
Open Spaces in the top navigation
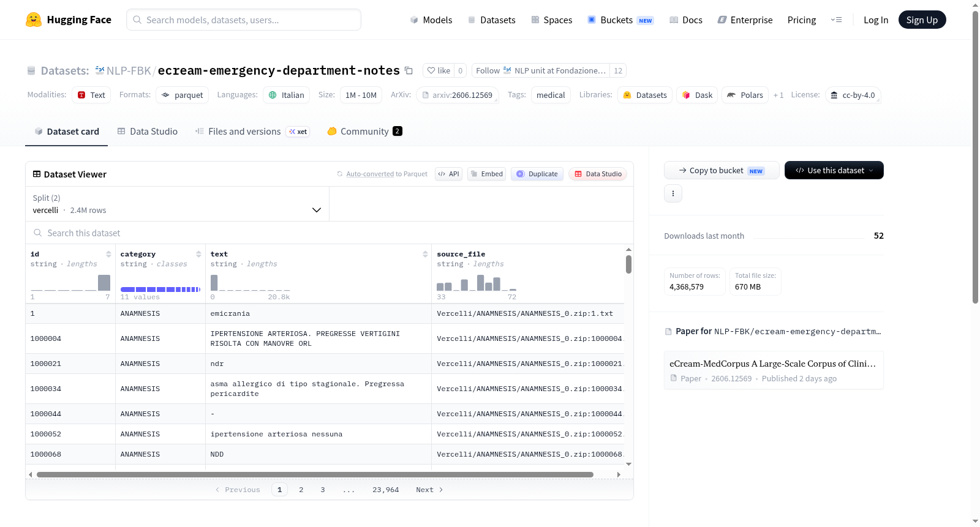pyautogui.click(x=552, y=20)
